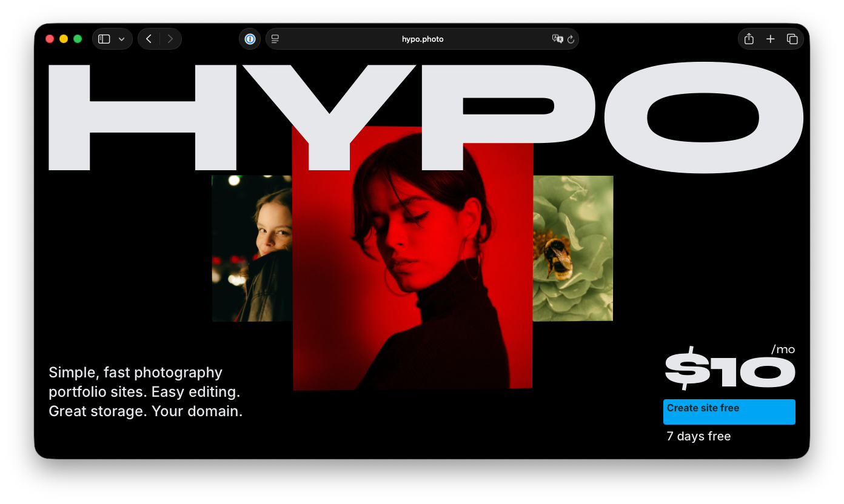
Task: Go back with the back arrow
Action: (x=149, y=39)
